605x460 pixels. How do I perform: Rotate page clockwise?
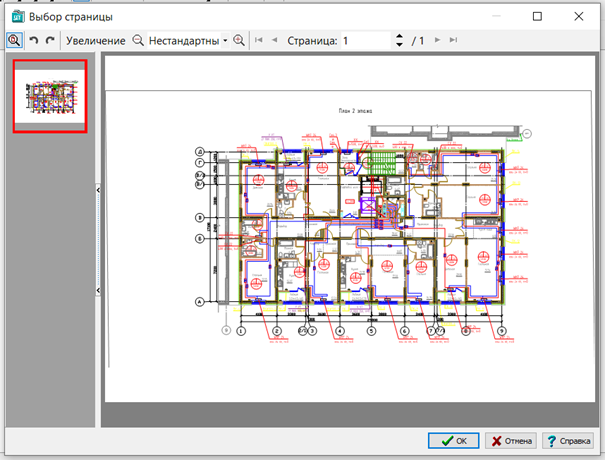(50, 40)
